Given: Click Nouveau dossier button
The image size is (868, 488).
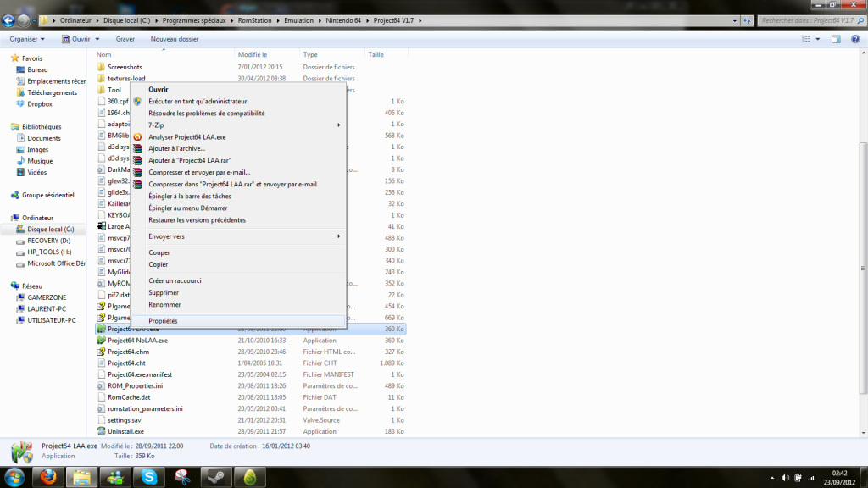Looking at the screenshot, I should point(175,39).
